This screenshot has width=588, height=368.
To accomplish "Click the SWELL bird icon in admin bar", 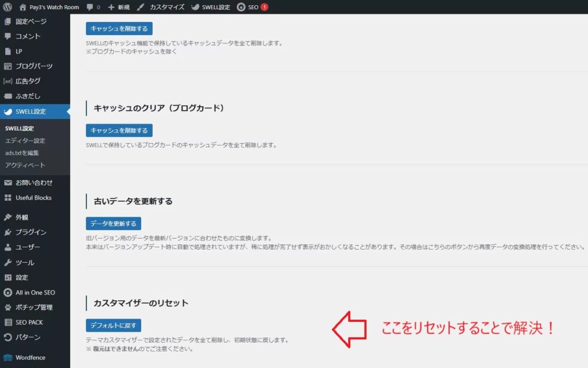I will [x=195, y=7].
